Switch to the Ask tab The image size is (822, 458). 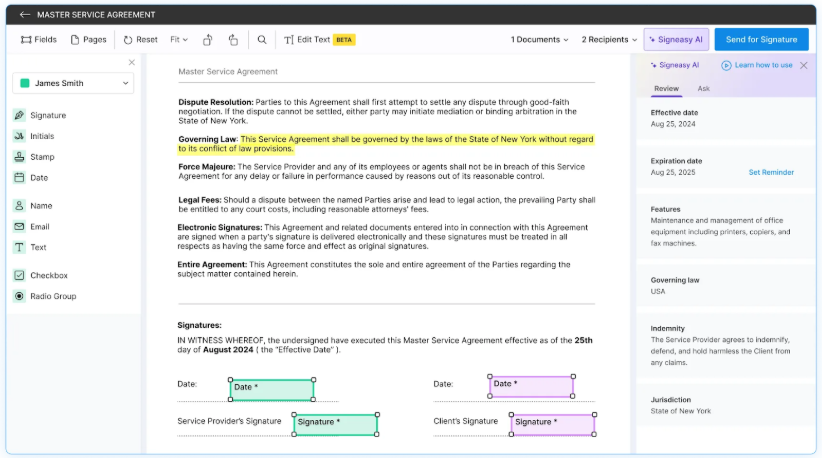[x=704, y=89]
